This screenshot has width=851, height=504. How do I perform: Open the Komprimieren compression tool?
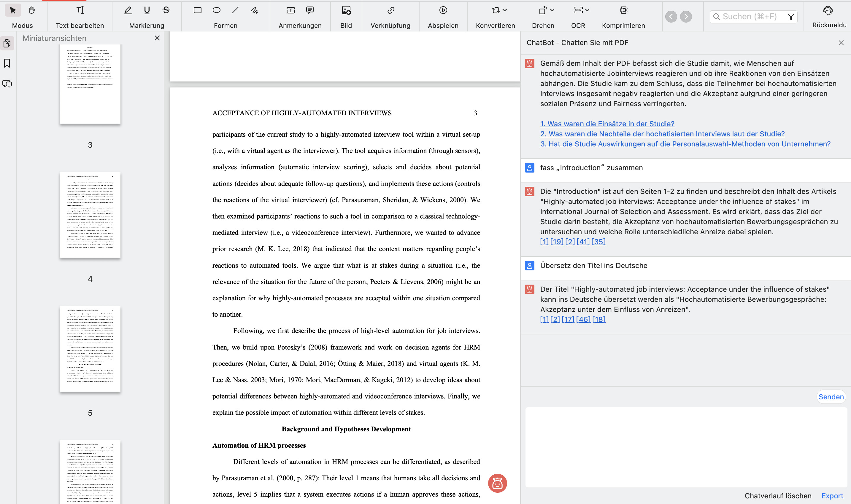point(624,10)
